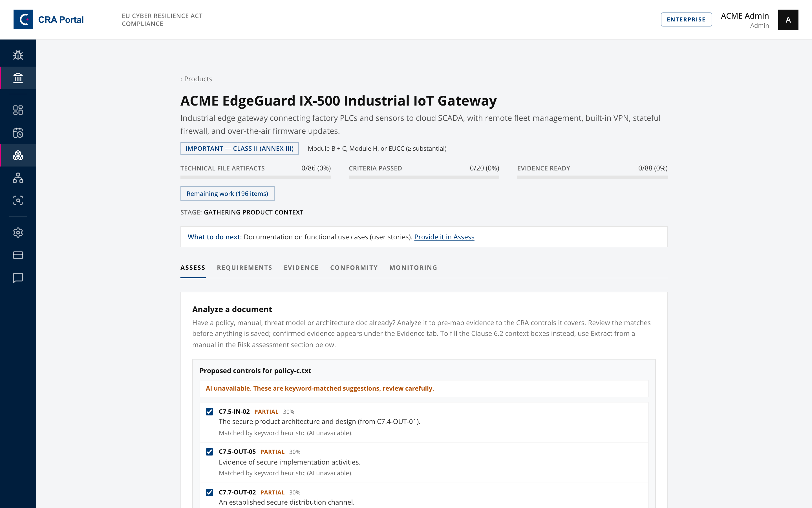Click the 0/86 (0%) artifacts value
This screenshot has height=508, width=812.
316,168
